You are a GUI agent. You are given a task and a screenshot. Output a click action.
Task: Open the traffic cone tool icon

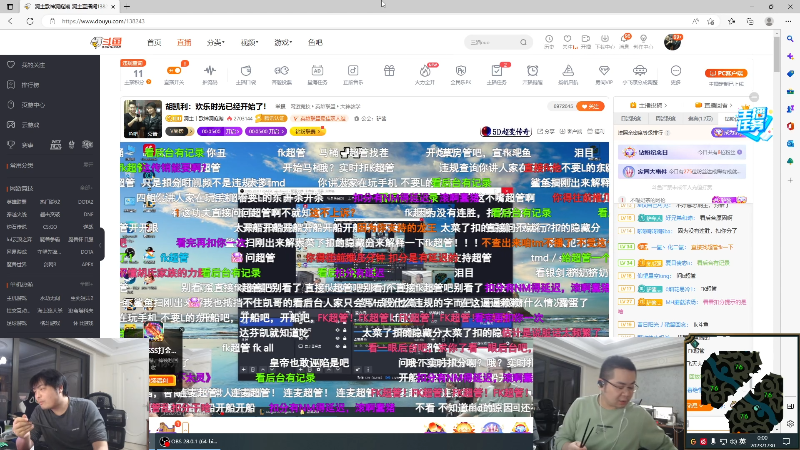coord(568,70)
